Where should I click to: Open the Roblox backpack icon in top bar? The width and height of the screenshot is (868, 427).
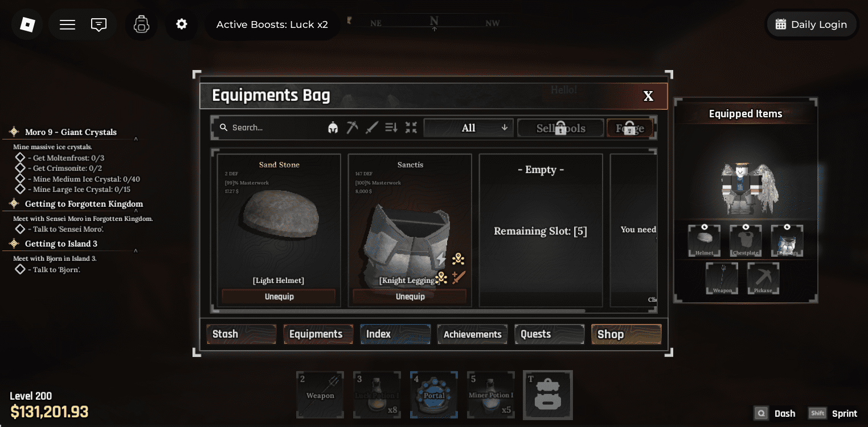click(x=141, y=24)
